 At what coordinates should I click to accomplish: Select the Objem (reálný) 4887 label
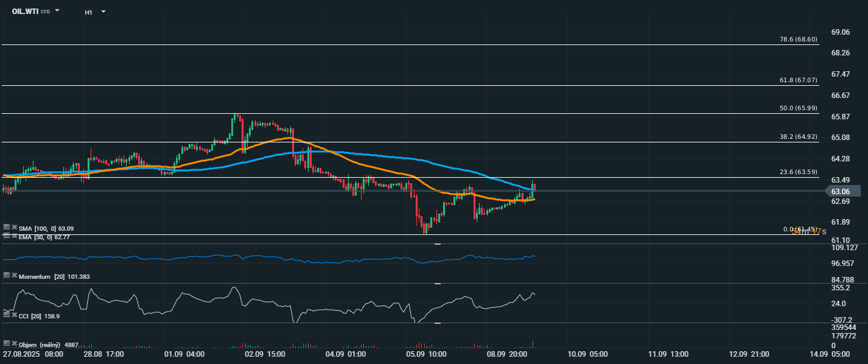(49, 345)
